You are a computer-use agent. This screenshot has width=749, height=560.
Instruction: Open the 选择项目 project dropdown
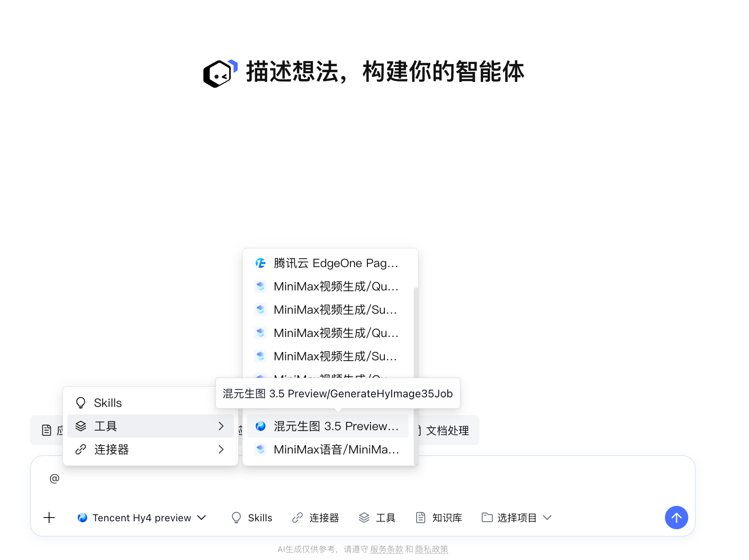[516, 518]
